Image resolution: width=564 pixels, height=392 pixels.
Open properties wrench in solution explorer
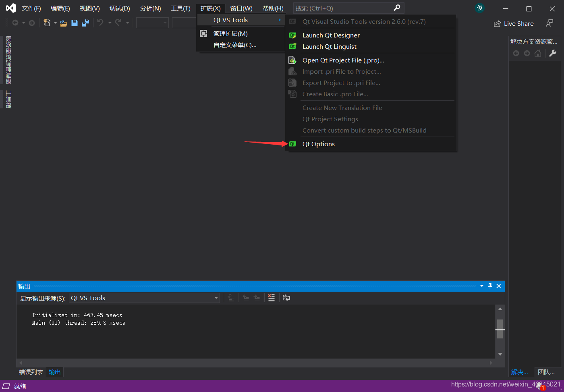pos(553,53)
